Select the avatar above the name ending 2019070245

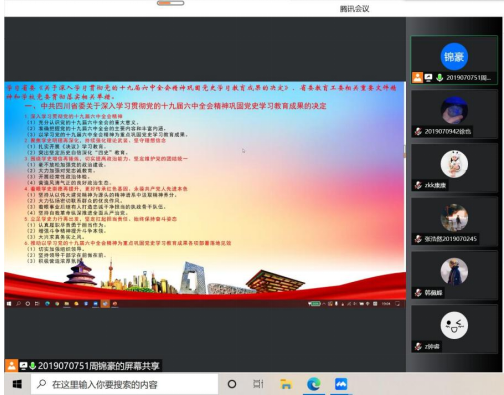454,218
